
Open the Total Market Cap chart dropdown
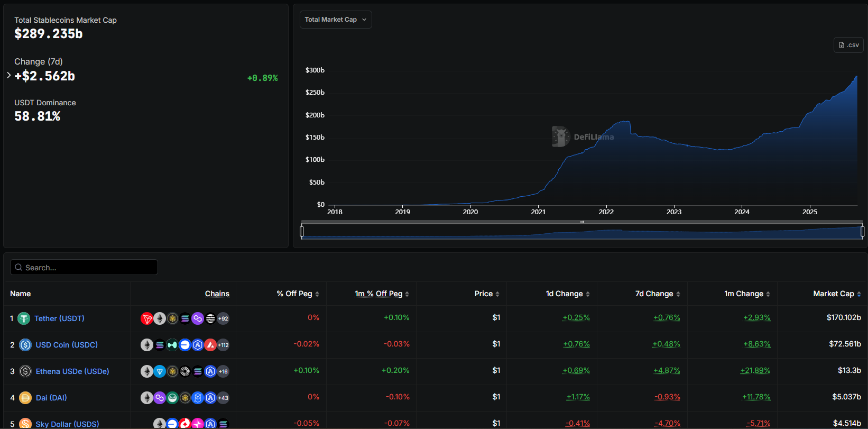[336, 20]
